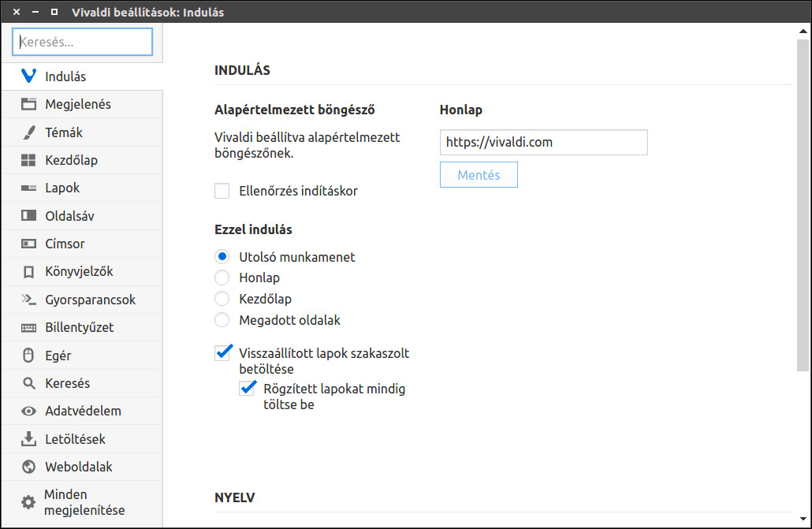Image resolution: width=812 pixels, height=529 pixels.
Task: Go to the Témák settings section
Action: pyautogui.click(x=82, y=132)
